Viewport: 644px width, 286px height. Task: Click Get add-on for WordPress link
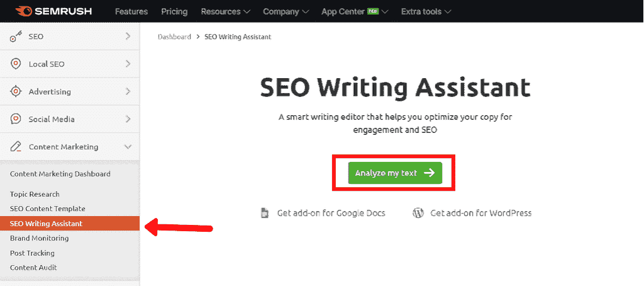(x=481, y=213)
